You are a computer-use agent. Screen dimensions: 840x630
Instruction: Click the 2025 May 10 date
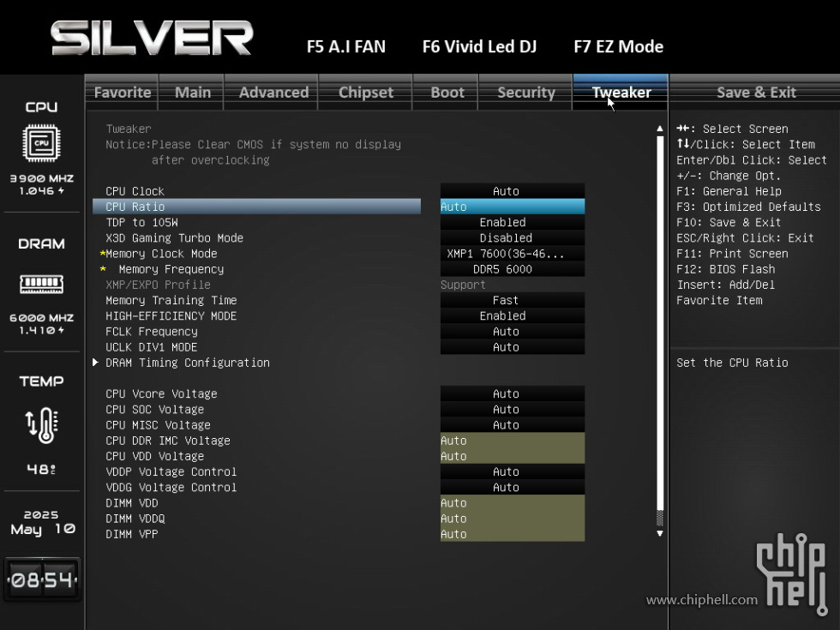pos(42,522)
